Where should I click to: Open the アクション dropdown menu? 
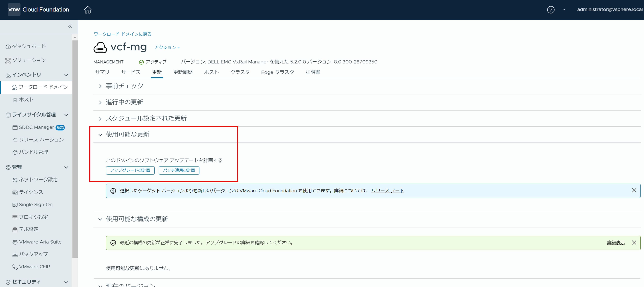pyautogui.click(x=167, y=48)
